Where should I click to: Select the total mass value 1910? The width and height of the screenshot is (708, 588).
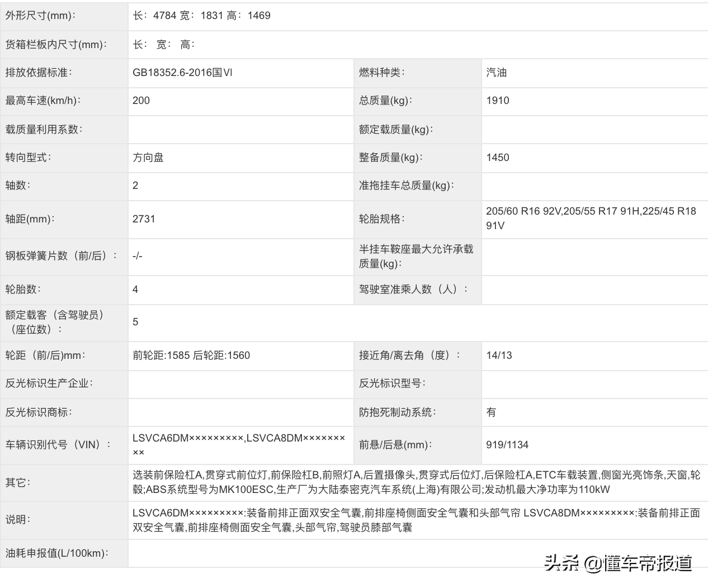(x=498, y=101)
